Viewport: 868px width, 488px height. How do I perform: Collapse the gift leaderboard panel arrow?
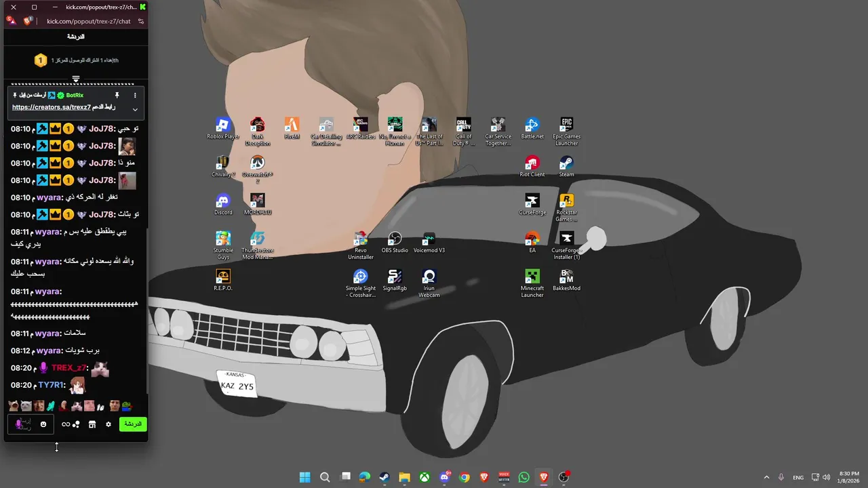[76, 79]
